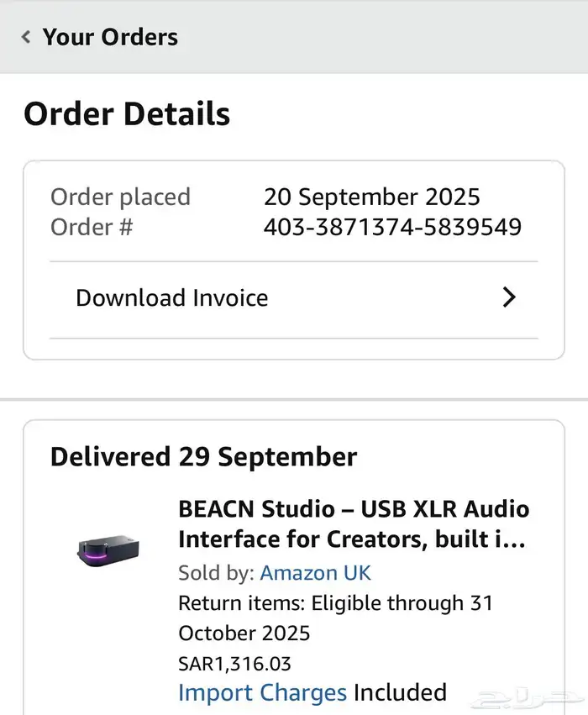The image size is (588, 715).
Task: Tap the back chevron beside Your Orders
Action: pyautogui.click(x=26, y=37)
